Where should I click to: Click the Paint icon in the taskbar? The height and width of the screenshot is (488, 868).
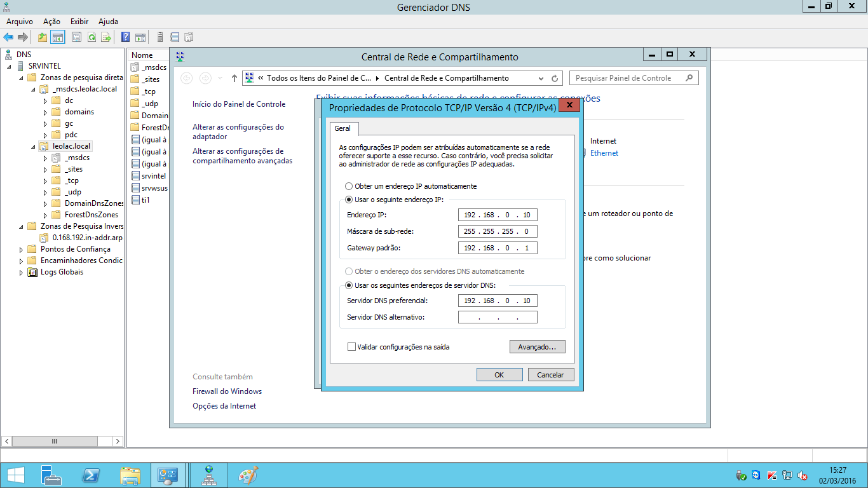pos(248,475)
